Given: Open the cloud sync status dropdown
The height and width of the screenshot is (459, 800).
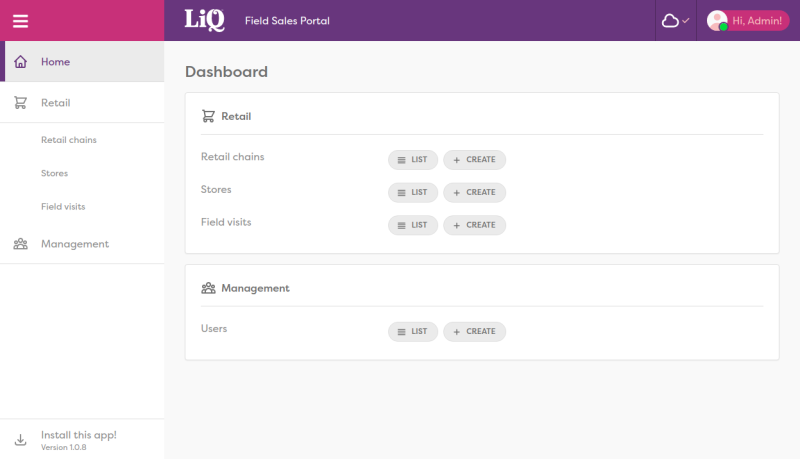Looking at the screenshot, I should click(676, 20).
